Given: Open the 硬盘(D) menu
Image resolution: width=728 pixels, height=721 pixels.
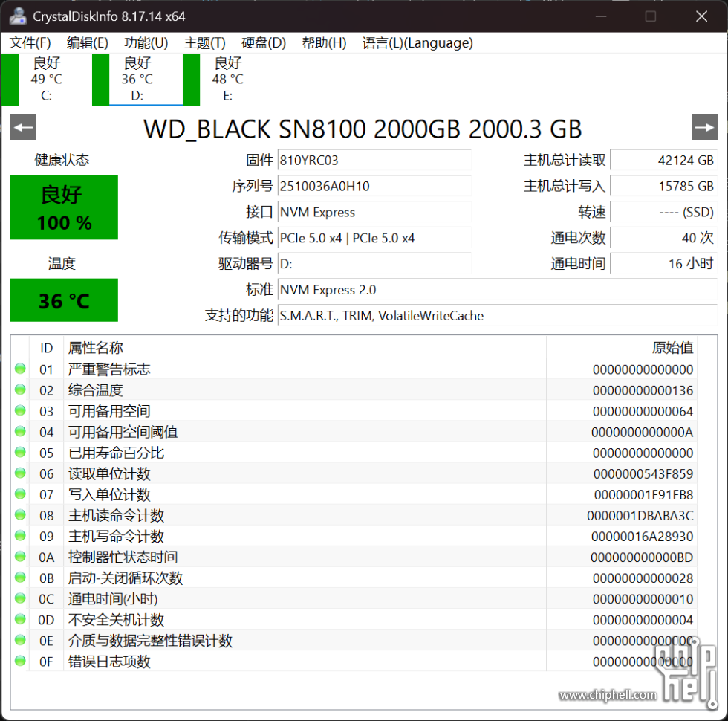Looking at the screenshot, I should tap(264, 43).
